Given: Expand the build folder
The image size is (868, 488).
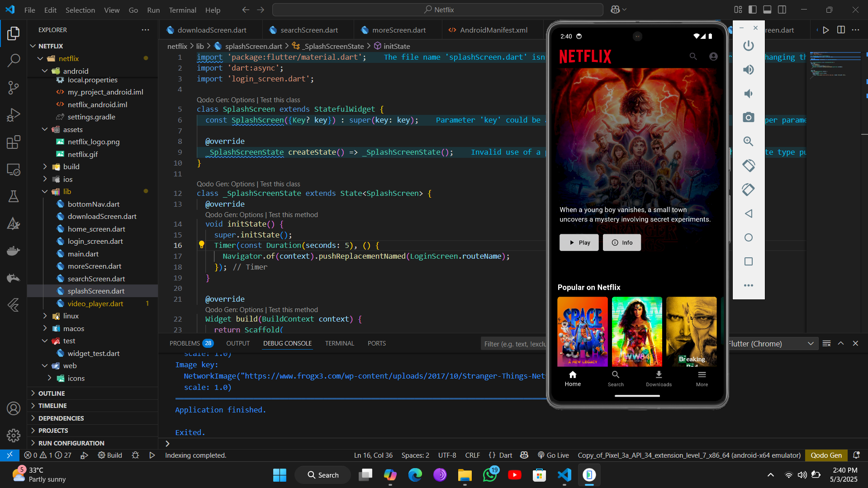Looking at the screenshot, I should pyautogui.click(x=71, y=166).
